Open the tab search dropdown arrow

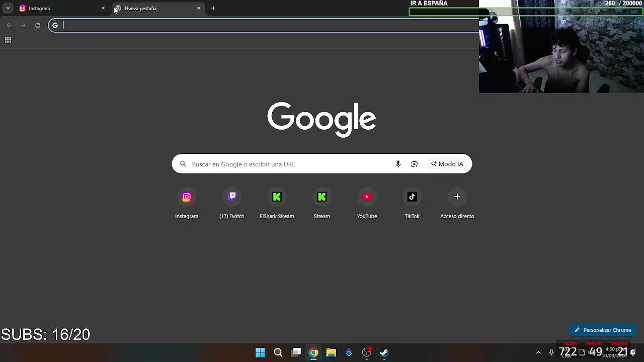(x=8, y=8)
